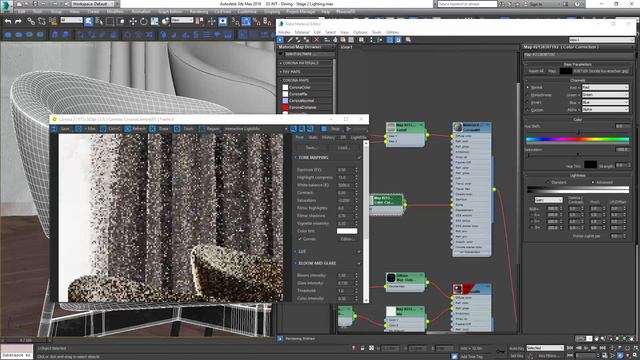Toggle the Curves checkbox in Tone Mapping
The width and height of the screenshot is (640, 360).
click(x=300, y=239)
